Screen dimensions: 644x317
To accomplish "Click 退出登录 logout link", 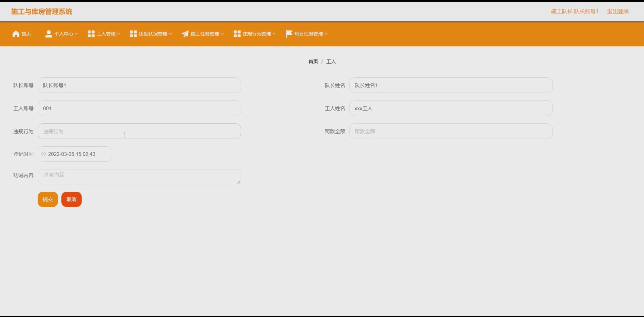I will 618,11.
